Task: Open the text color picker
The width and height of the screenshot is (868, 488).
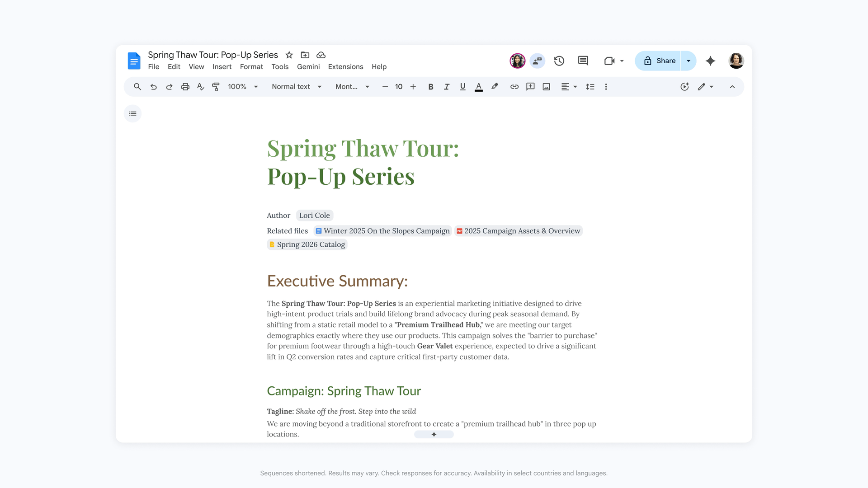Action: click(x=478, y=86)
